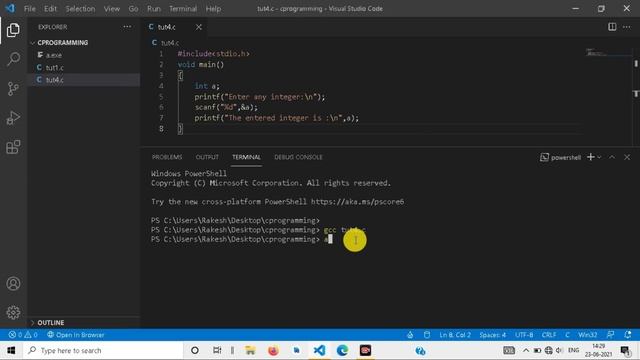Open the Edit menu
This screenshot has width=640, height=360.
50,9
